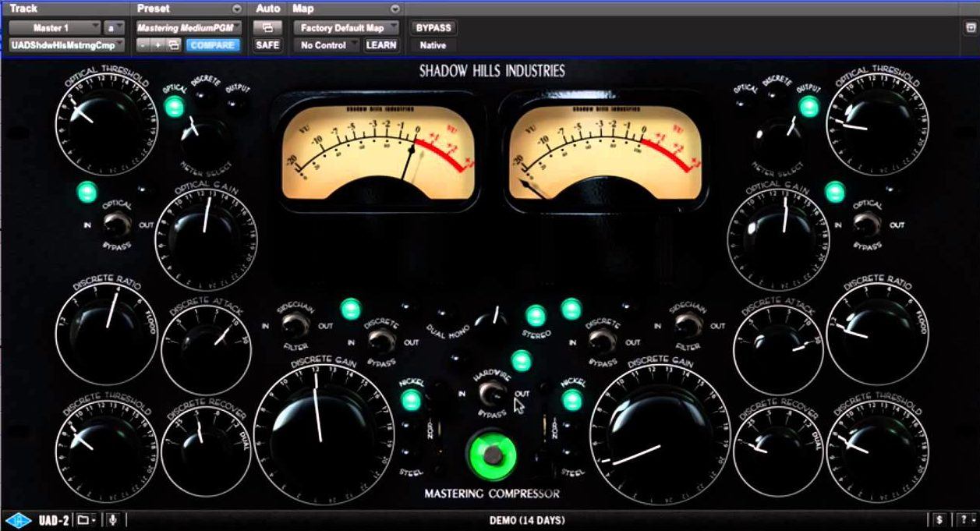Image resolution: width=980 pixels, height=531 pixels.
Task: Click the Track section header label
Action: click(23, 9)
